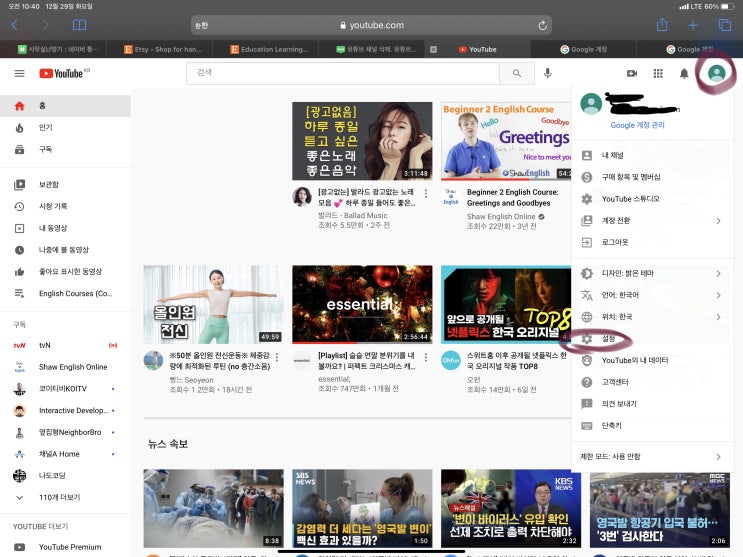
Task: Expand 계정 전환 switch account submenu
Action: pos(652,220)
